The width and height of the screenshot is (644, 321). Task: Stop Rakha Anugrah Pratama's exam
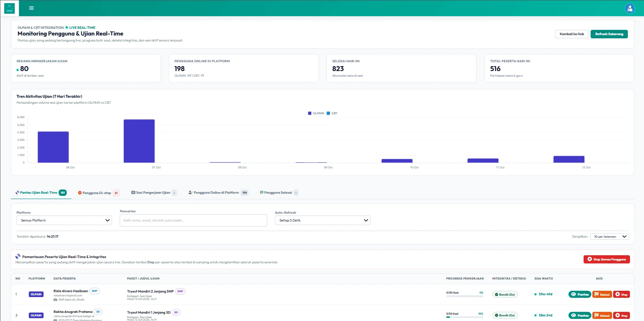(x=621, y=315)
